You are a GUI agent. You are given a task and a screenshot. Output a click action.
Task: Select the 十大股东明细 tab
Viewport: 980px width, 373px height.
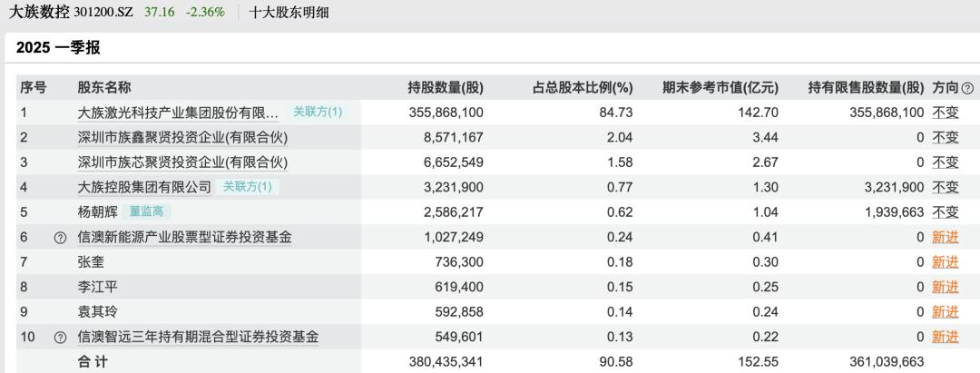[x=289, y=13]
